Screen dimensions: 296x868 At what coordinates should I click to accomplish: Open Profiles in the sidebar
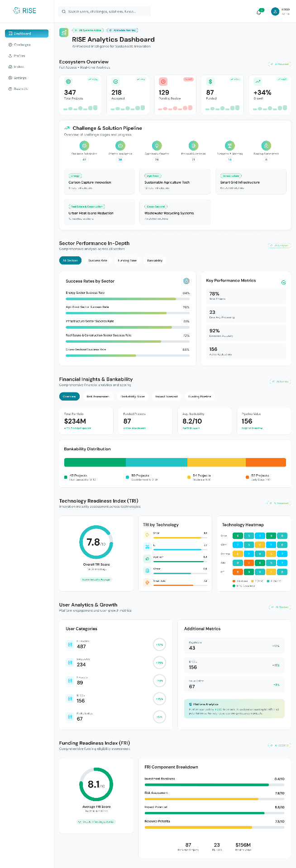coord(27,56)
